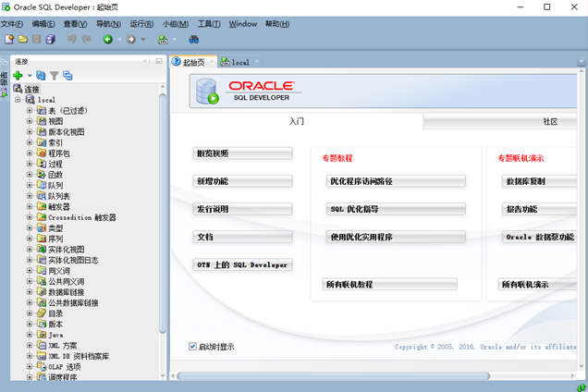This screenshot has height=392, width=588.
Task: Close the Connections panel with its X
Action: 145,61
